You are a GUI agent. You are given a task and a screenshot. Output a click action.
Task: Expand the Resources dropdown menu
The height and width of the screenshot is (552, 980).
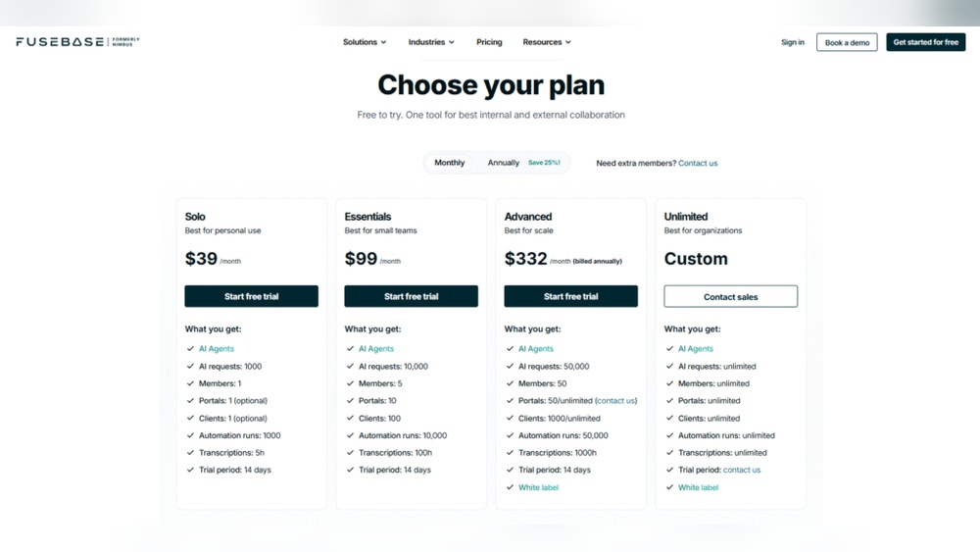tap(547, 42)
